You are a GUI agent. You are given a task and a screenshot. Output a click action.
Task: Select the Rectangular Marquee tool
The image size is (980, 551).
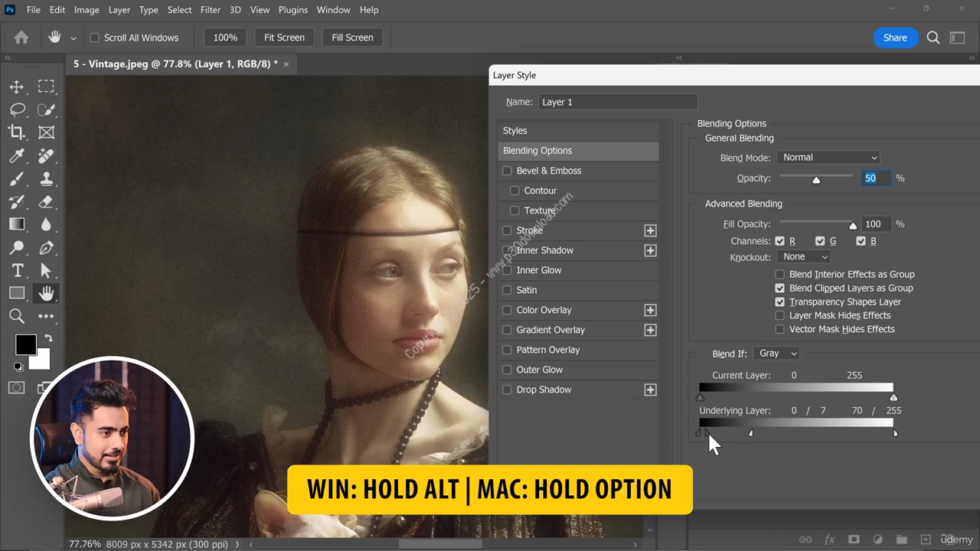coord(46,86)
